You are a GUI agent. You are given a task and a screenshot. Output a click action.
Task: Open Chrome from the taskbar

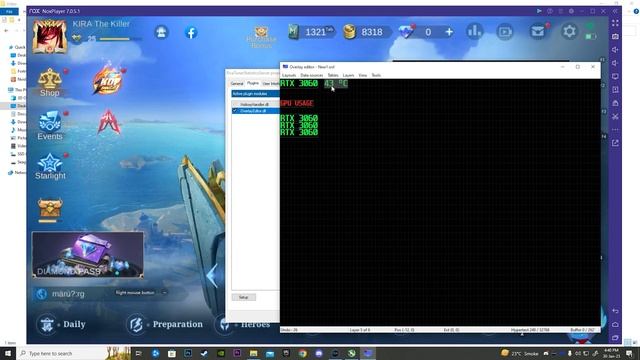click(x=302, y=353)
